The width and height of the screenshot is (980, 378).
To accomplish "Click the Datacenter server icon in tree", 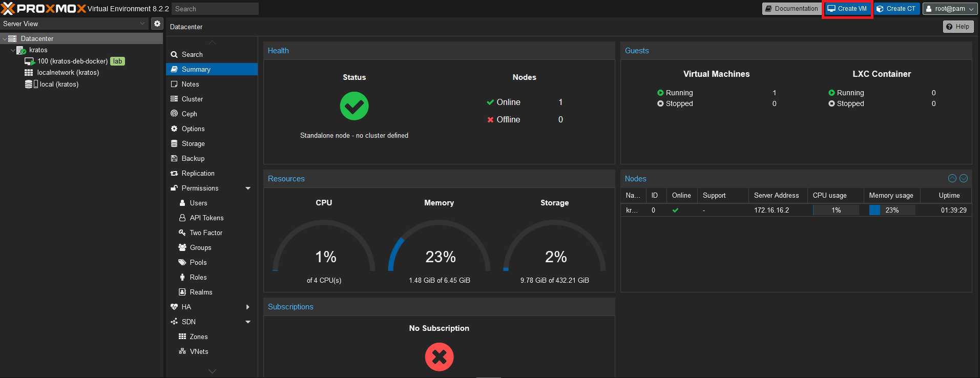I will (x=12, y=38).
